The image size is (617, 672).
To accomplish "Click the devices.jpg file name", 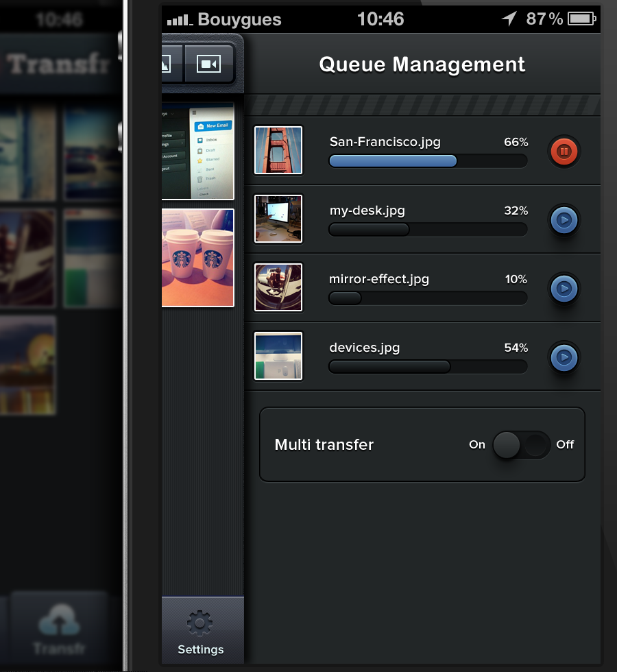I will [x=365, y=348].
